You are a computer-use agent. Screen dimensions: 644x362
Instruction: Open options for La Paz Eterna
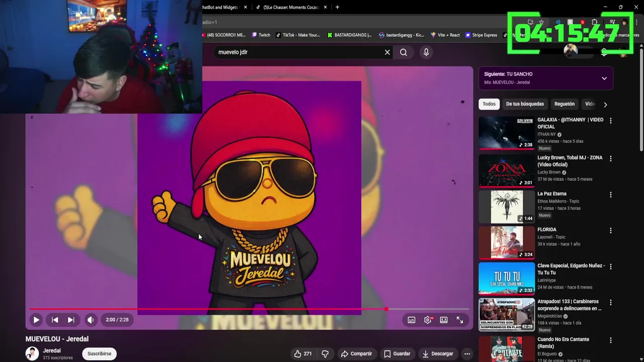(610, 195)
